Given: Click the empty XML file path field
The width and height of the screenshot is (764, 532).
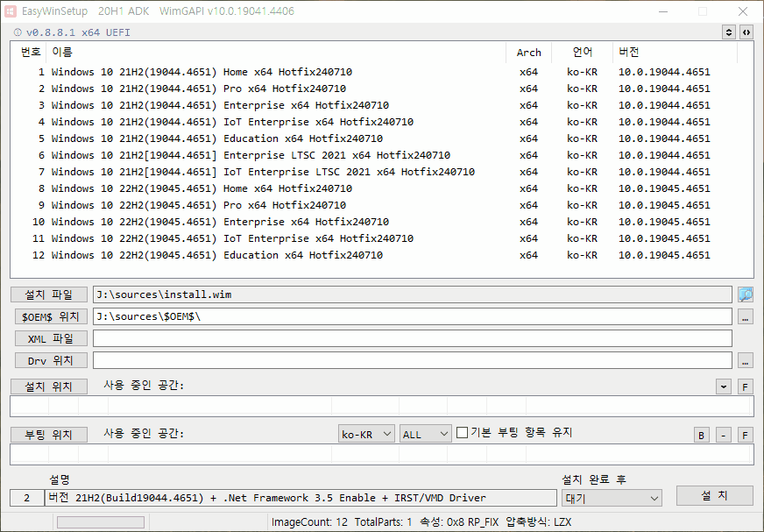Looking at the screenshot, I should [x=412, y=338].
